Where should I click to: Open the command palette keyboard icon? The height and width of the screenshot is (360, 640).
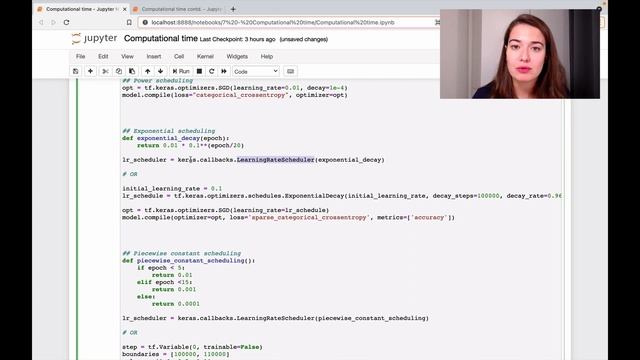pyautogui.click(x=290, y=71)
